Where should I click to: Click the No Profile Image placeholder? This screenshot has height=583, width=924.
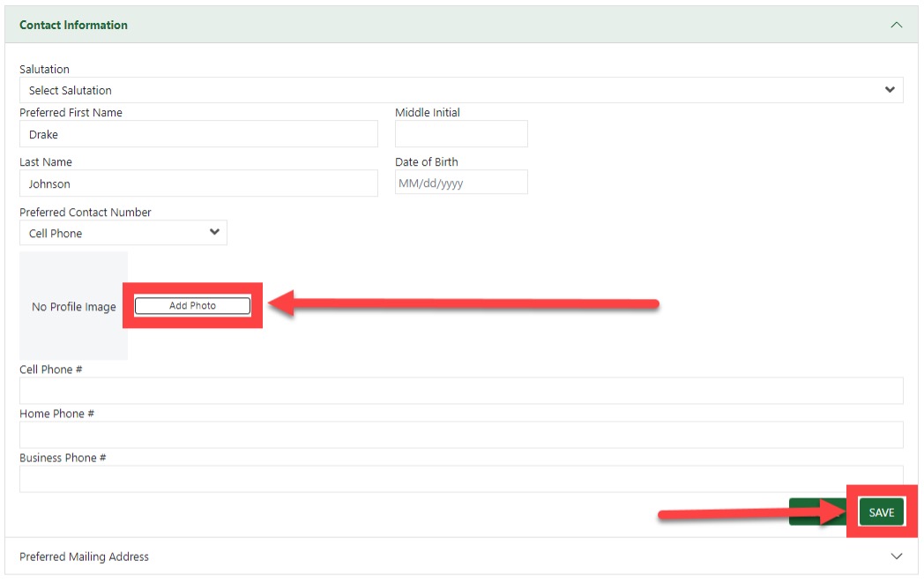coord(74,307)
